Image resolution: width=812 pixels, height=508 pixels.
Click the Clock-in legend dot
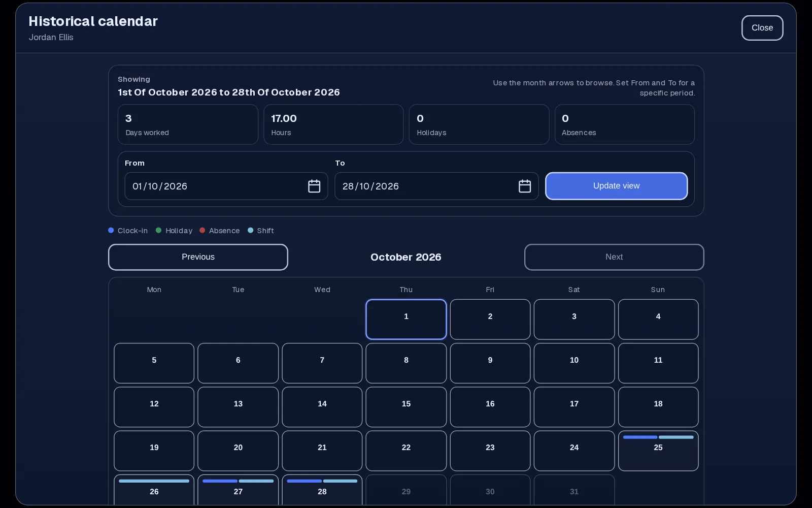111,230
